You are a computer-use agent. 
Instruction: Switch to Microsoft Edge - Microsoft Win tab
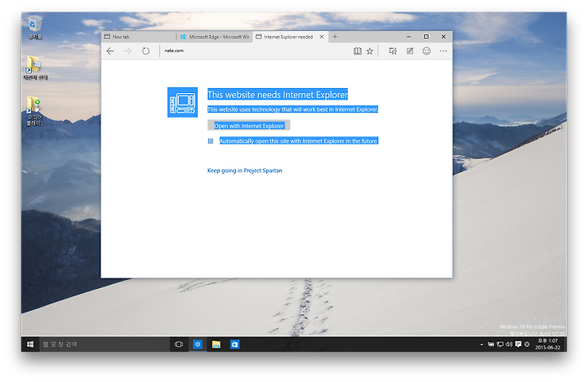tap(215, 37)
